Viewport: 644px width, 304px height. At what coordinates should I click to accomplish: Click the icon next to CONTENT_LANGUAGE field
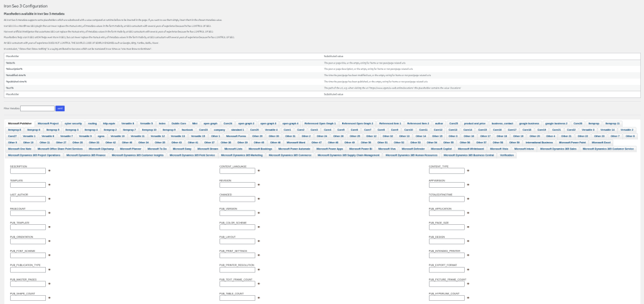(x=258, y=170)
